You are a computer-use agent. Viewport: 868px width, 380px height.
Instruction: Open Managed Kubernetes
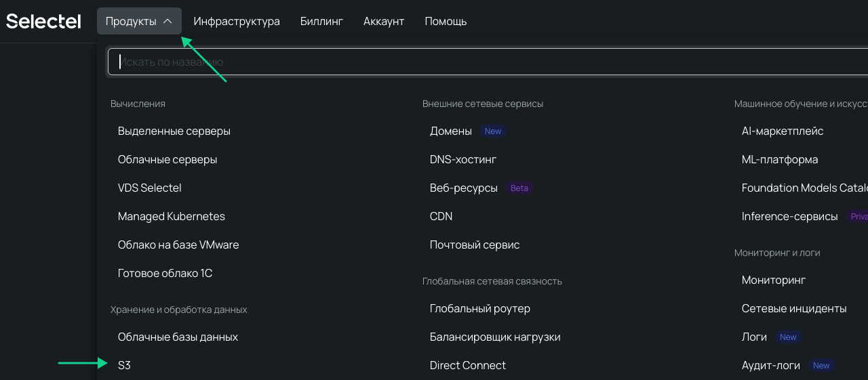click(172, 216)
